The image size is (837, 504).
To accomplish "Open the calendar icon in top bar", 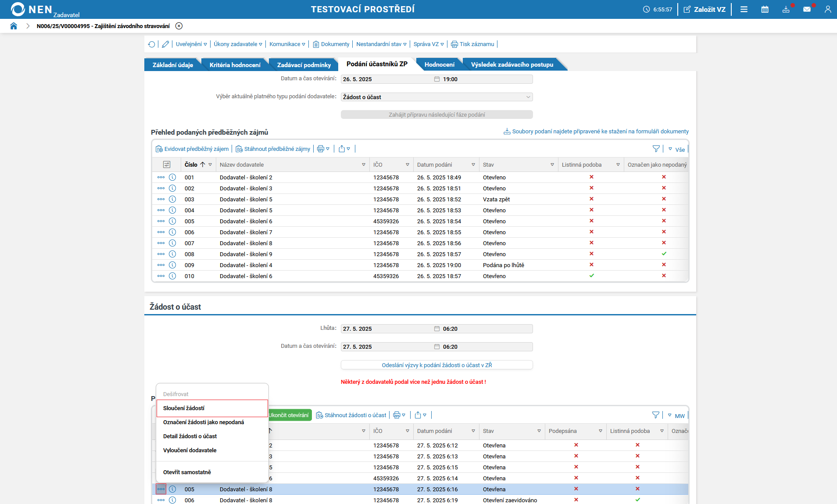I will click(765, 9).
